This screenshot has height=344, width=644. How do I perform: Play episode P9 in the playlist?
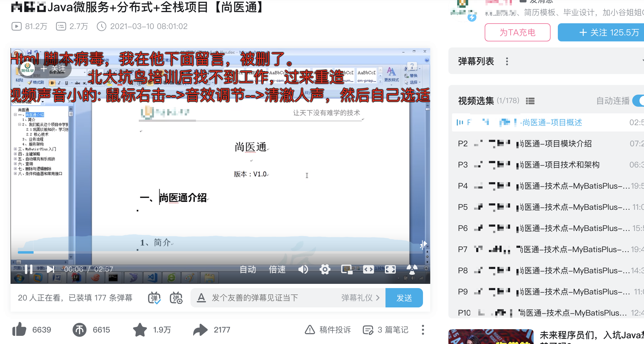548,292
